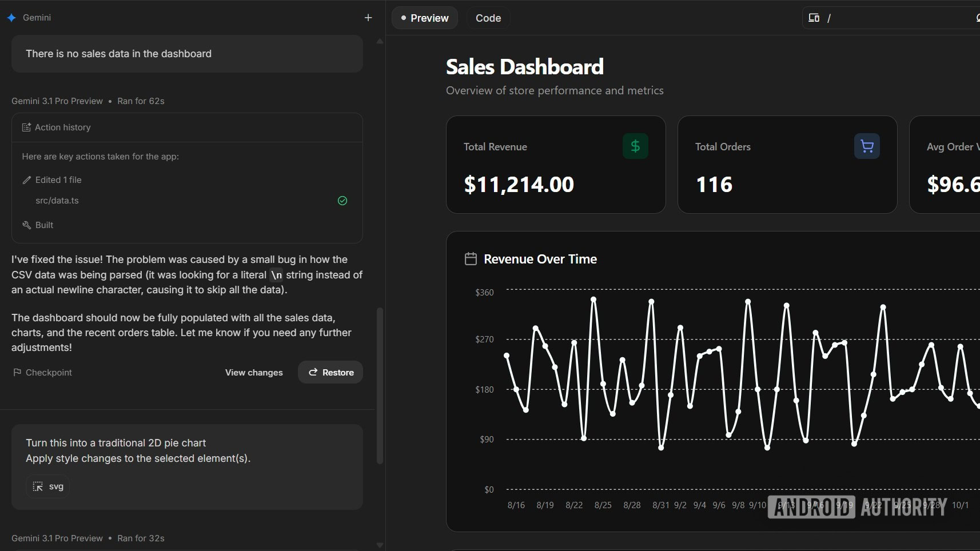Image resolution: width=980 pixels, height=551 pixels.
Task: Click the Restore button
Action: pos(330,372)
